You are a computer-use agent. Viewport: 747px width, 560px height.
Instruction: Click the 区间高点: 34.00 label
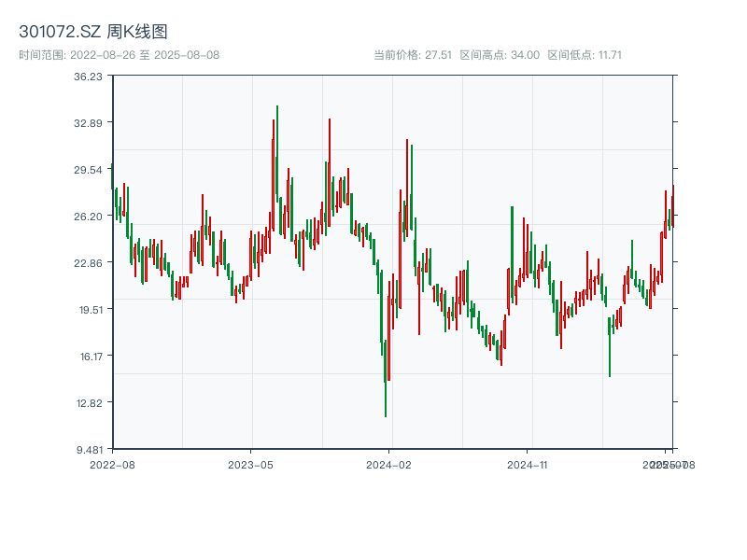500,55
